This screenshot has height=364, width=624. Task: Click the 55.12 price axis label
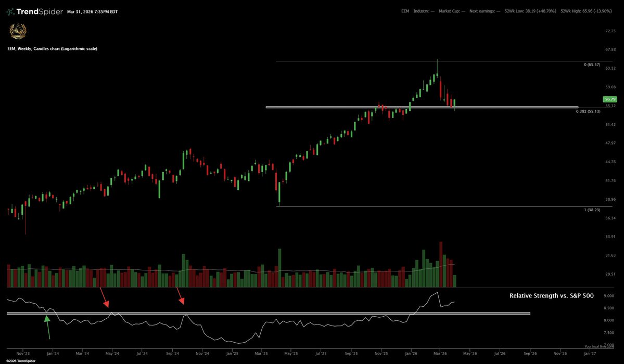pos(610,106)
